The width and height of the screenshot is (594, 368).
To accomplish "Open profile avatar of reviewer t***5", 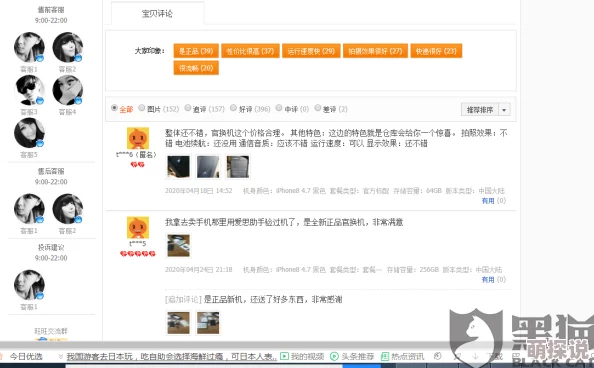I will point(138,227).
